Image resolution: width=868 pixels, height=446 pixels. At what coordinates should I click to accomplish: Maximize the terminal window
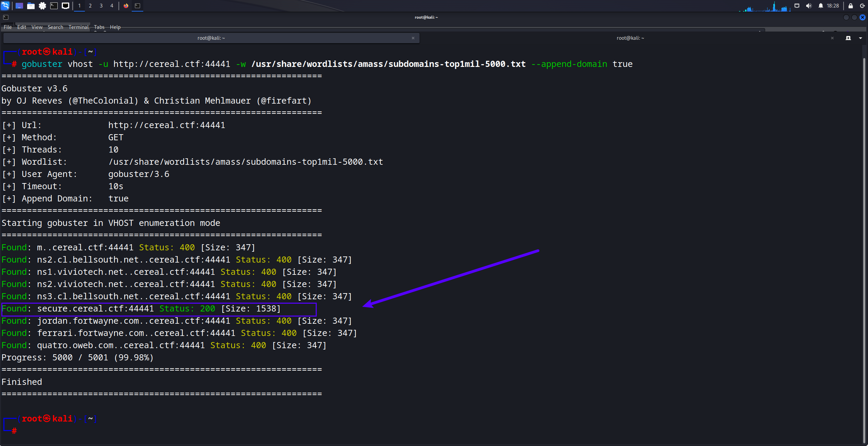[x=854, y=17]
